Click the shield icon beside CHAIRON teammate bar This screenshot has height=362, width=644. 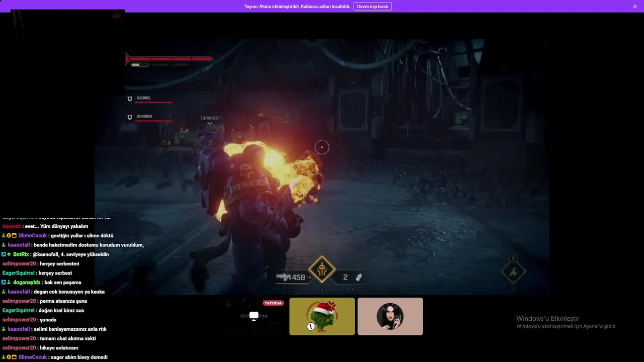click(x=130, y=117)
